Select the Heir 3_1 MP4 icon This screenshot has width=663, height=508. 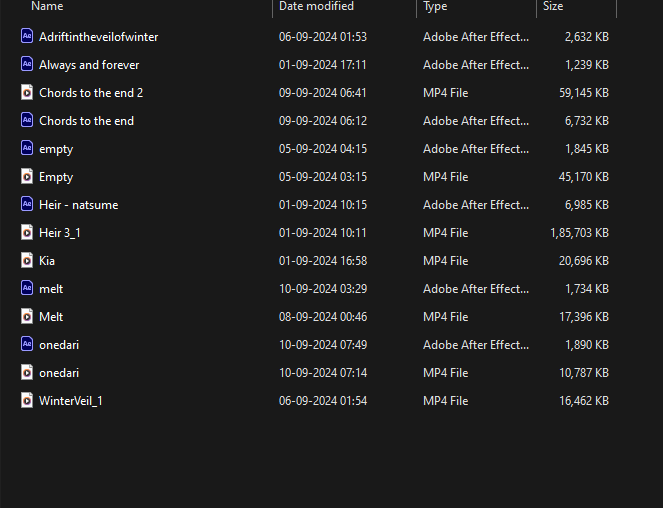[27, 232]
